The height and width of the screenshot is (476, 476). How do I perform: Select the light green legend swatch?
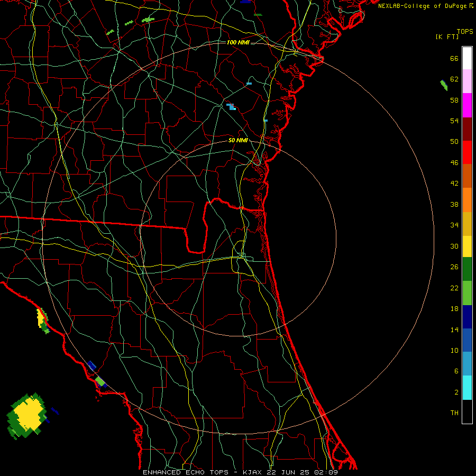tap(467, 293)
